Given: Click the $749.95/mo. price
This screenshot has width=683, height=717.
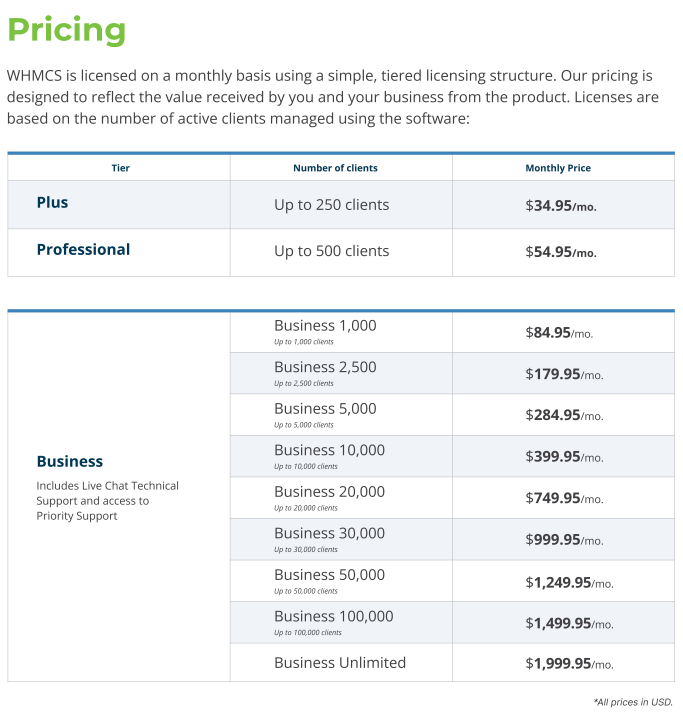Looking at the screenshot, I should 564,498.
